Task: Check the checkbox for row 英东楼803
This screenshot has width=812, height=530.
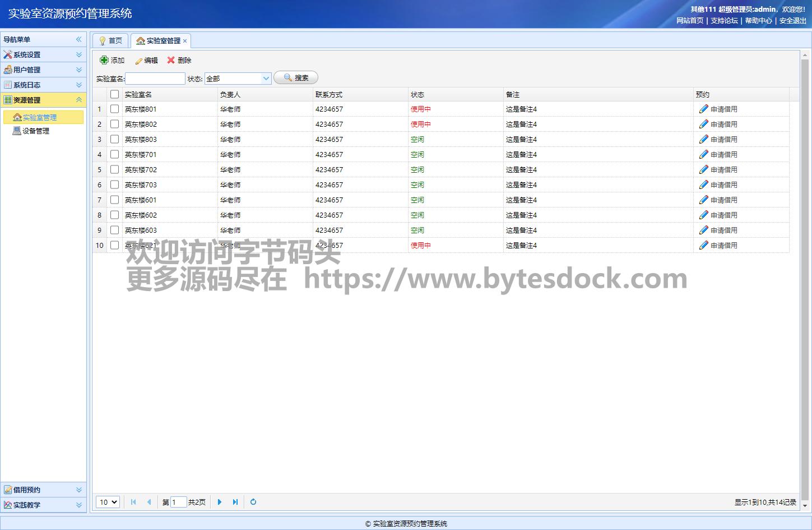Action: coord(115,139)
